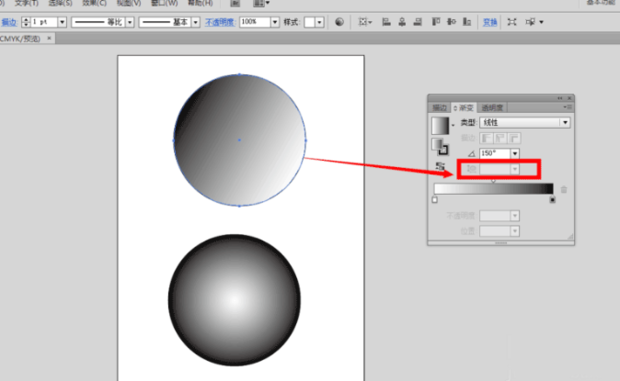This screenshot has height=381, width=620.
Task: Click the last align objects icon before 变换
Action: tap(467, 22)
